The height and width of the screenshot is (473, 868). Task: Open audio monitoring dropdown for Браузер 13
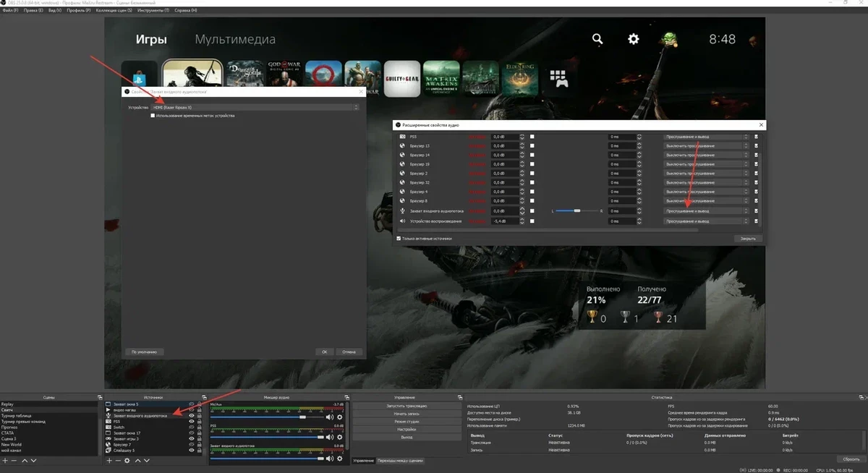point(707,145)
